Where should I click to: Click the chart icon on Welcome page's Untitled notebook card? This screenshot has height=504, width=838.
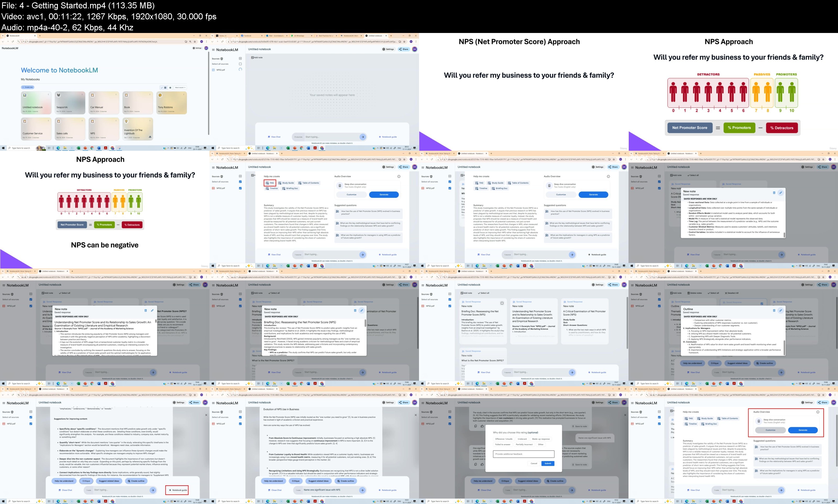24,95
